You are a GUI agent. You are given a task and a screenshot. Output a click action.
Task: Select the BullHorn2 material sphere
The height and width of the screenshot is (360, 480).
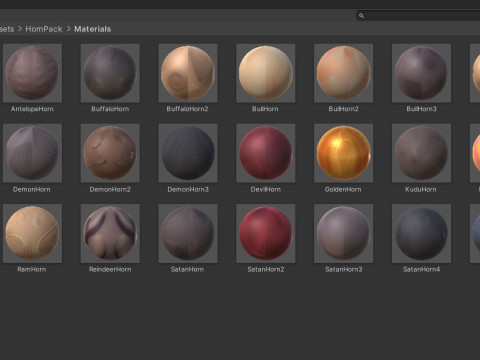343,73
